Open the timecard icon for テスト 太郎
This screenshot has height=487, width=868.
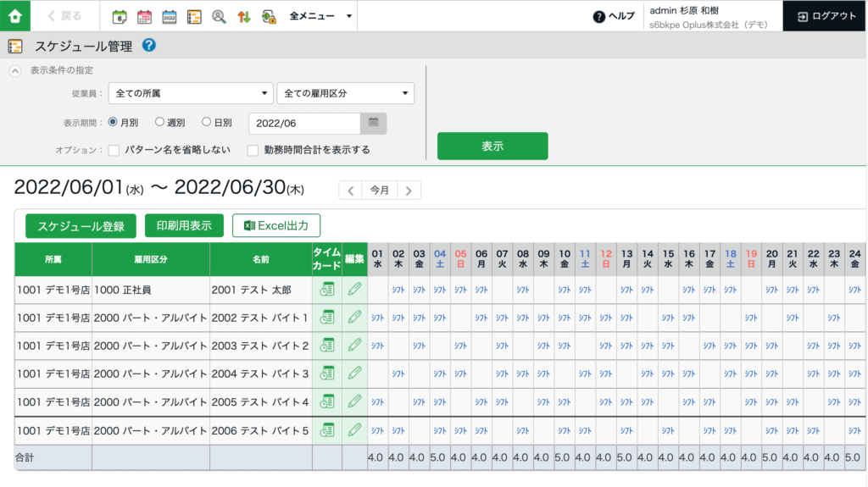pyautogui.click(x=326, y=290)
